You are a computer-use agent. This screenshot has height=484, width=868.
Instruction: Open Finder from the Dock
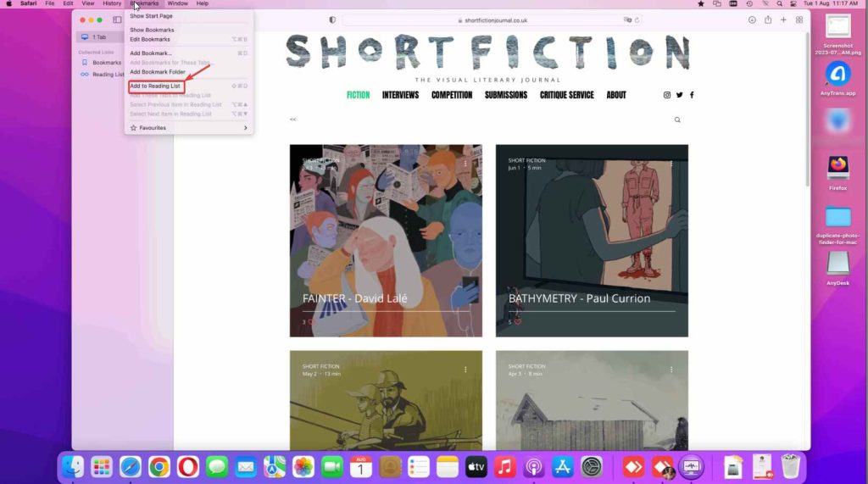click(x=73, y=467)
